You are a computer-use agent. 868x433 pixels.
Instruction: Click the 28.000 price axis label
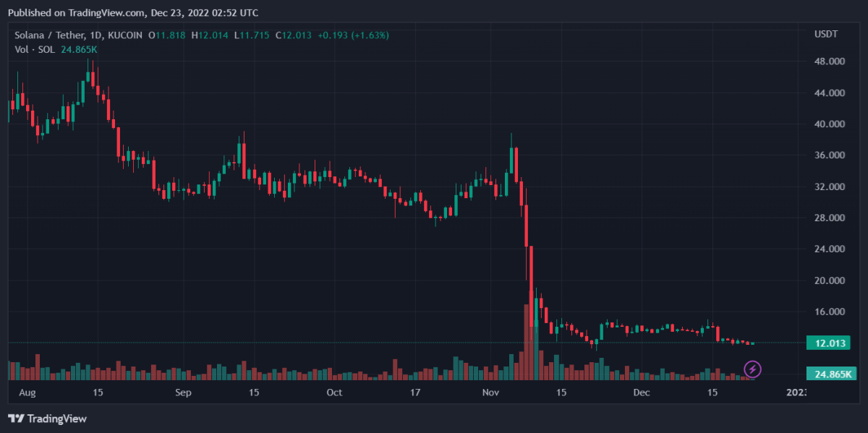[830, 218]
